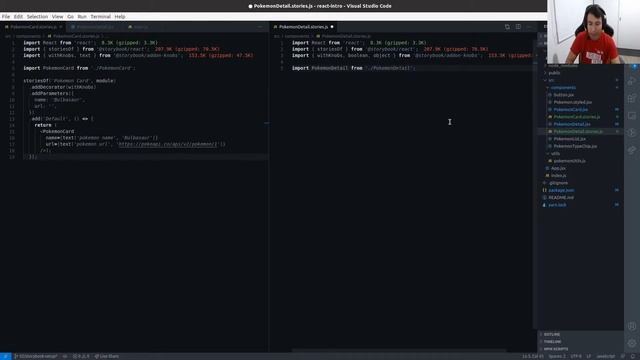Open More Actions in the left editor group
640x360 pixels.
click(260, 27)
